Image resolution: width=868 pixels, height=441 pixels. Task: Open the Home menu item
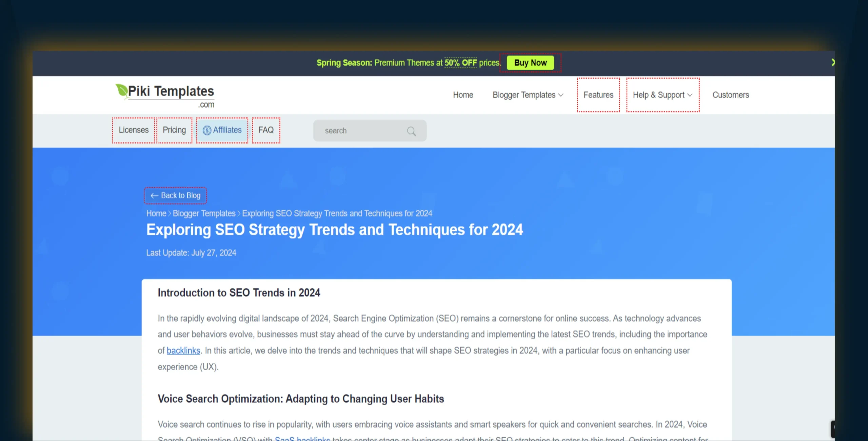coord(463,95)
